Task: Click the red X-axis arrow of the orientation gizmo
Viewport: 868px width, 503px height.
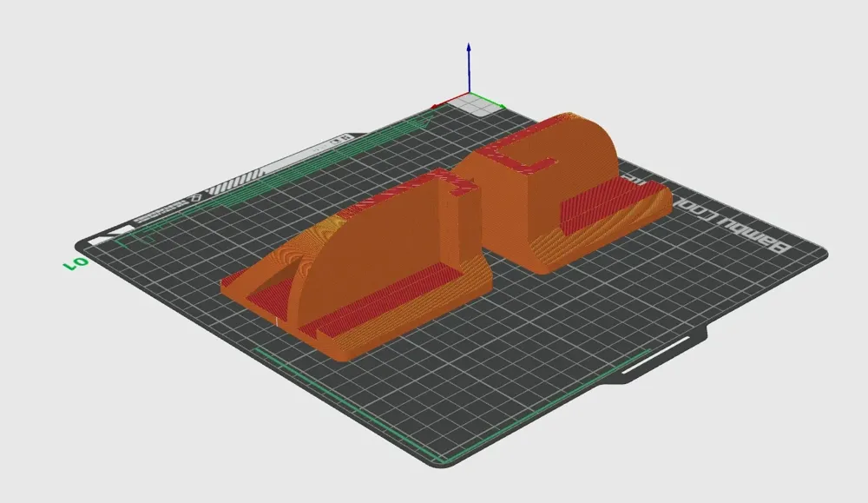Action: [436, 105]
